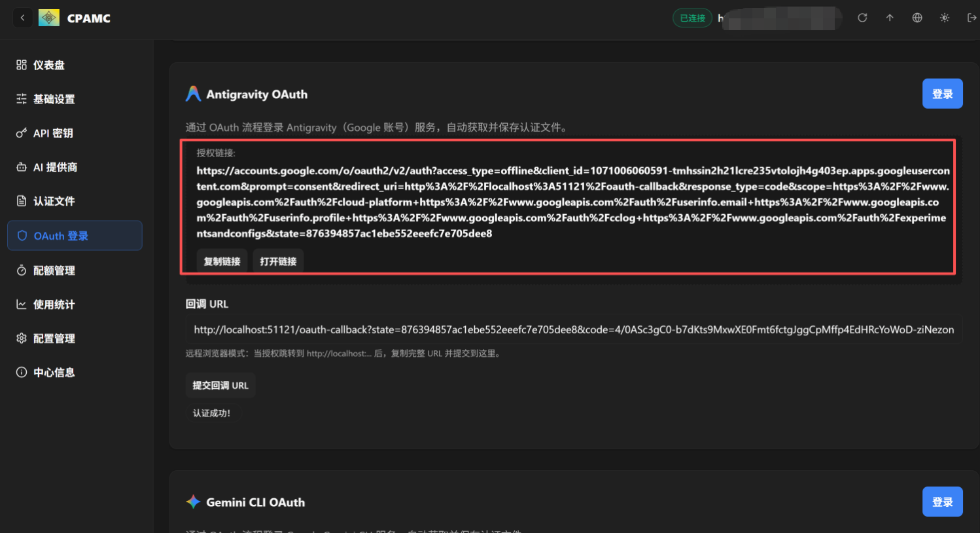
Task: Click the CPAMC logo image
Action: (49, 18)
